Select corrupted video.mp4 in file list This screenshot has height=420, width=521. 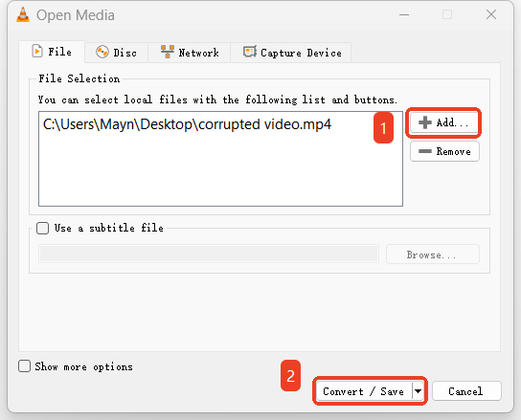[x=187, y=124]
